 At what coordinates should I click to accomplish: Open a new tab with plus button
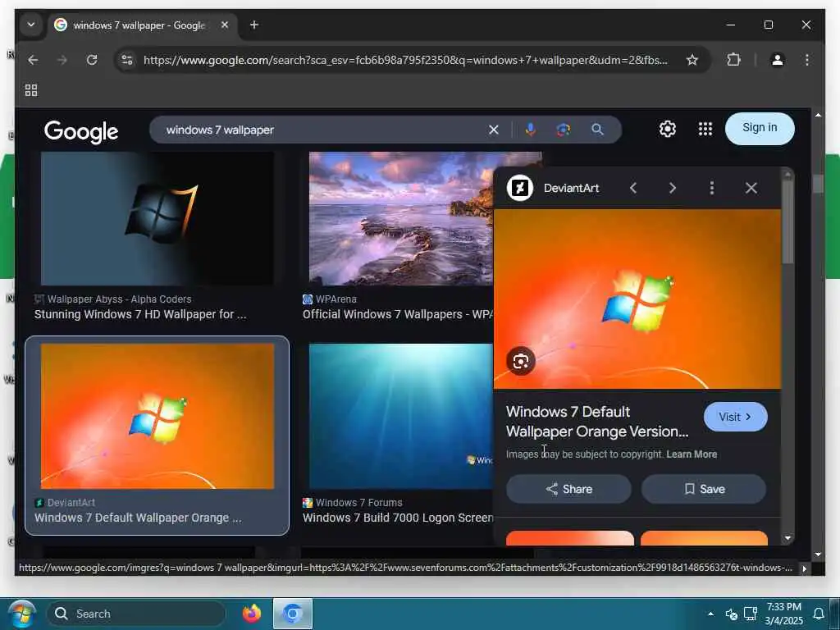[x=254, y=25]
